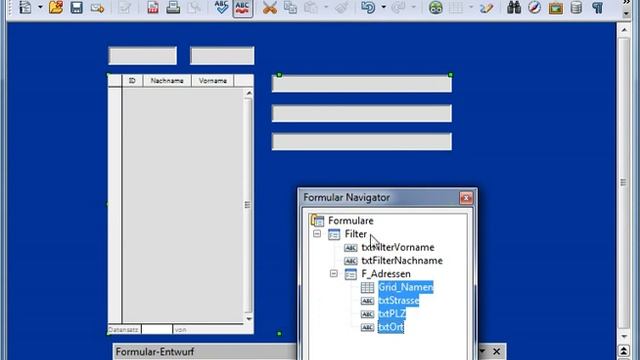Open the toolbar options dropdown at far right

[x=627, y=14]
